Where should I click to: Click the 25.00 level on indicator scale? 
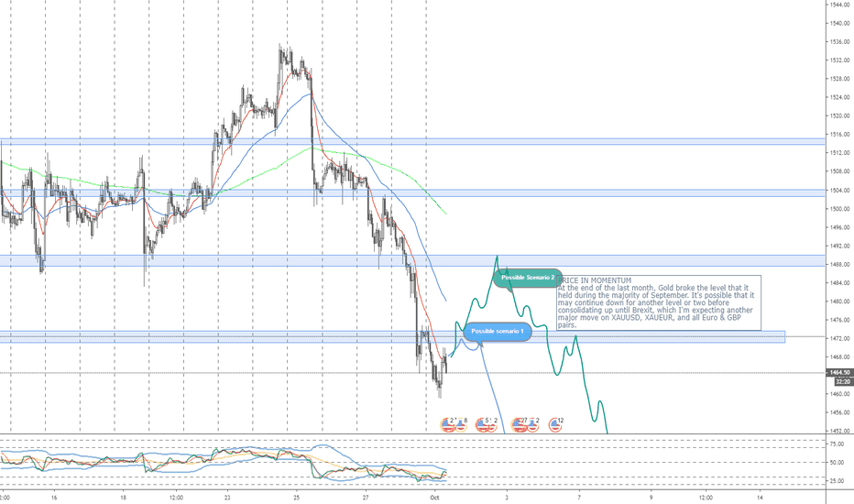(x=838, y=481)
